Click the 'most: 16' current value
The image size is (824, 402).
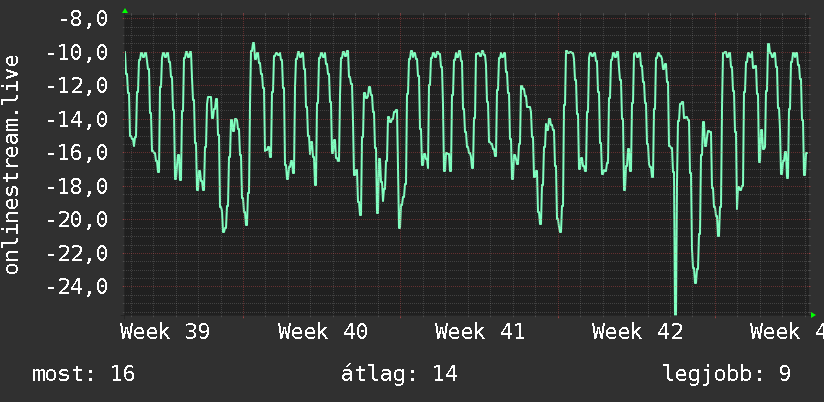pos(84,374)
